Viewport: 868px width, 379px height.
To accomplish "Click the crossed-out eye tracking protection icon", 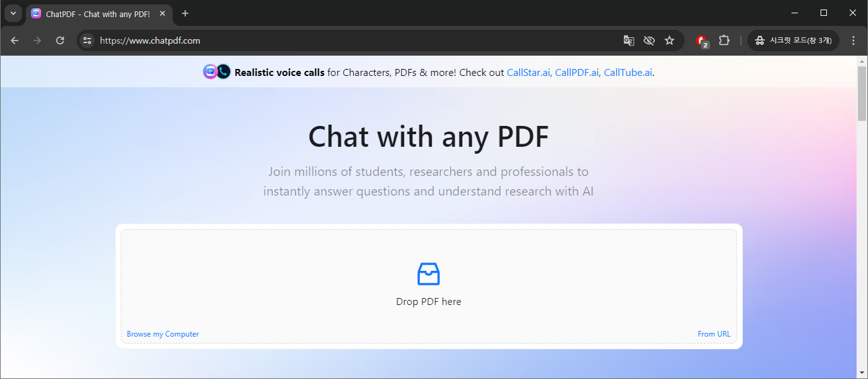I will coord(649,40).
